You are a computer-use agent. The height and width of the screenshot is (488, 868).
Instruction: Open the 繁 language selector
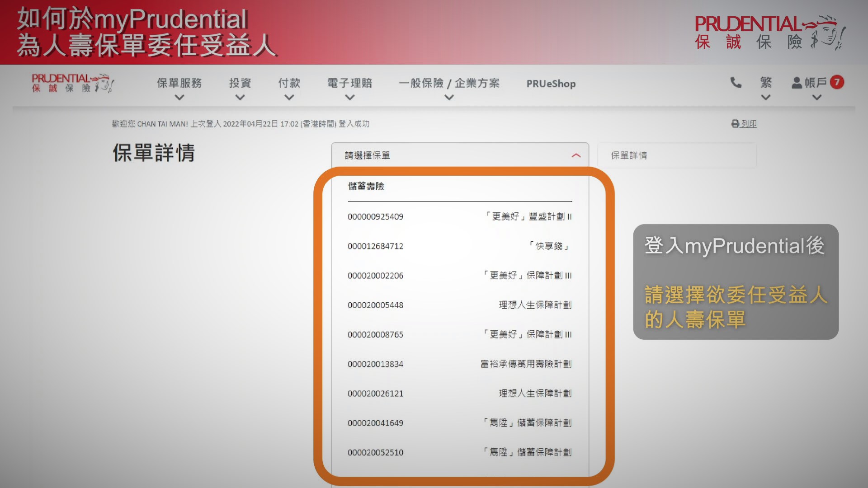coord(766,83)
